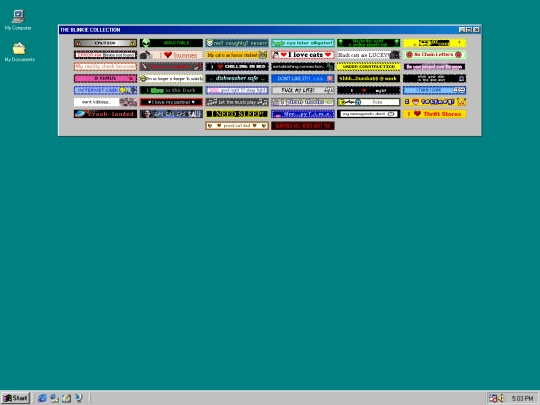Select the yellow Pokemon blinkie
Viewport: 540px width, 405px height.
434,102
